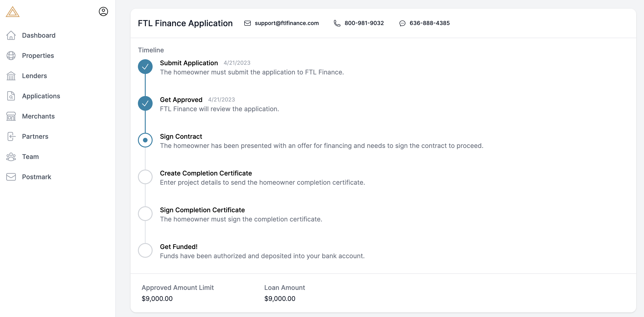Click 'FTL Finance will review the application.' text
This screenshot has height=317, width=644.
[219, 109]
